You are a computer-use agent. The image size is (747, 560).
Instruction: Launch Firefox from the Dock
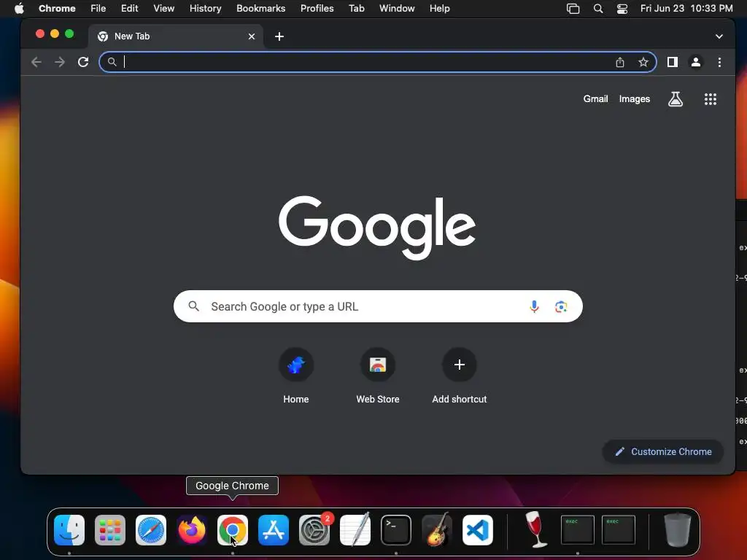[192, 530]
